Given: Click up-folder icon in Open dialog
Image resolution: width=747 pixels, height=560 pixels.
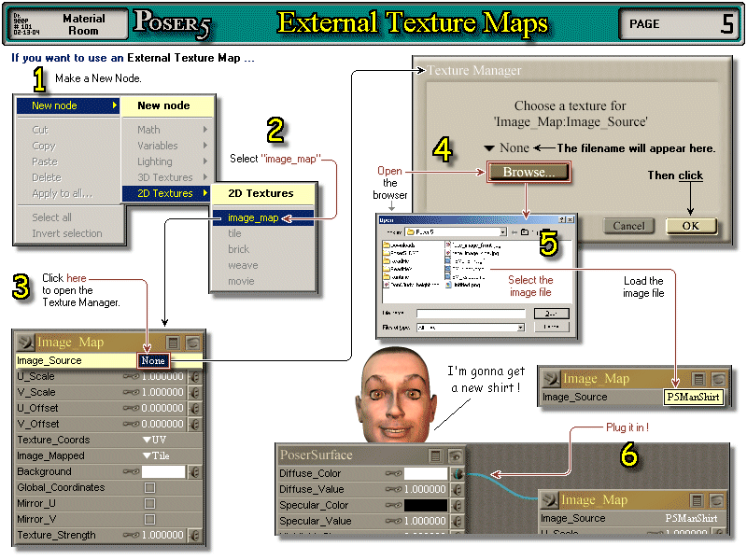Looking at the screenshot, I should (525, 231).
